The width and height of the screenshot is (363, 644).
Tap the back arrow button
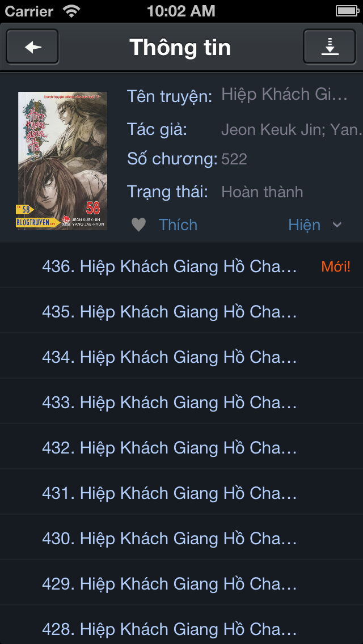coord(32,47)
